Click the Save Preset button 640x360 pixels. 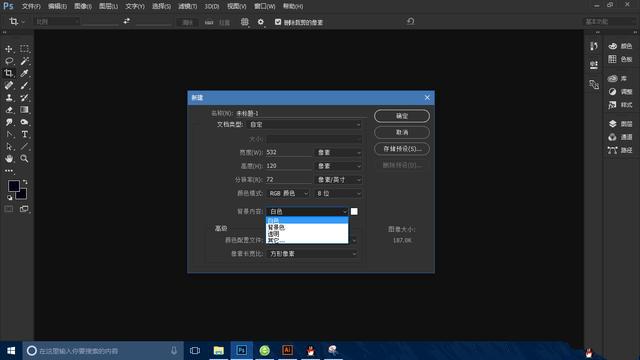(402, 149)
